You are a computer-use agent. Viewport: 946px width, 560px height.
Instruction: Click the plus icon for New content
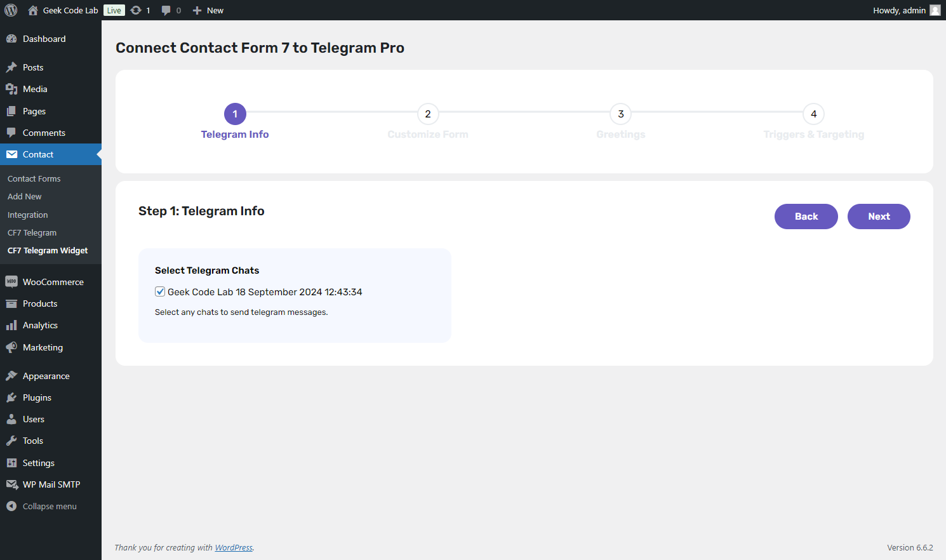(x=197, y=10)
